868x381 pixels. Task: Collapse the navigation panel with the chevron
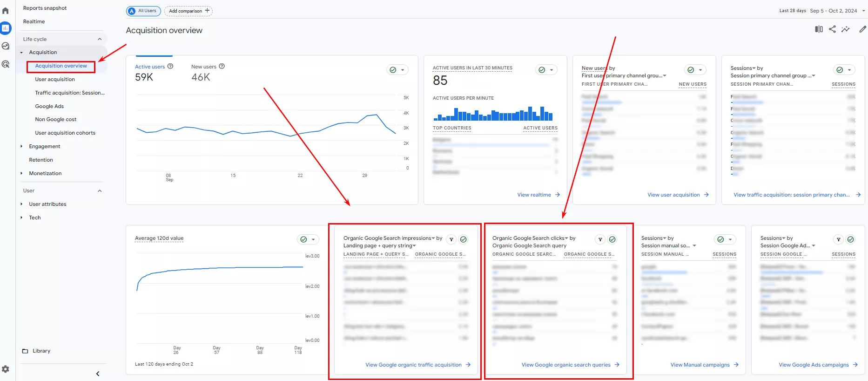point(98,374)
